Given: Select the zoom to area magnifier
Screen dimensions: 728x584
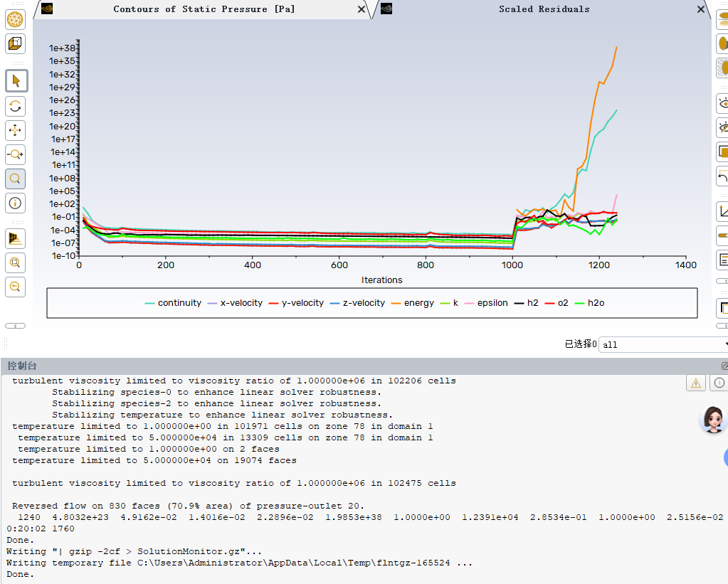Looking at the screenshot, I should (x=15, y=179).
